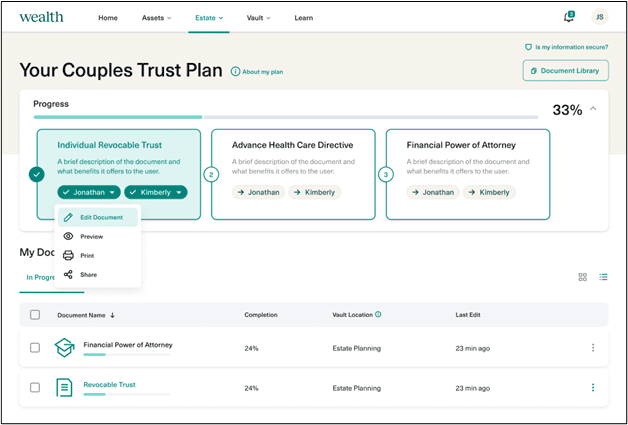Image resolution: width=628 pixels, height=425 pixels.
Task: Toggle the select-all documents checkbox
Action: [x=35, y=315]
